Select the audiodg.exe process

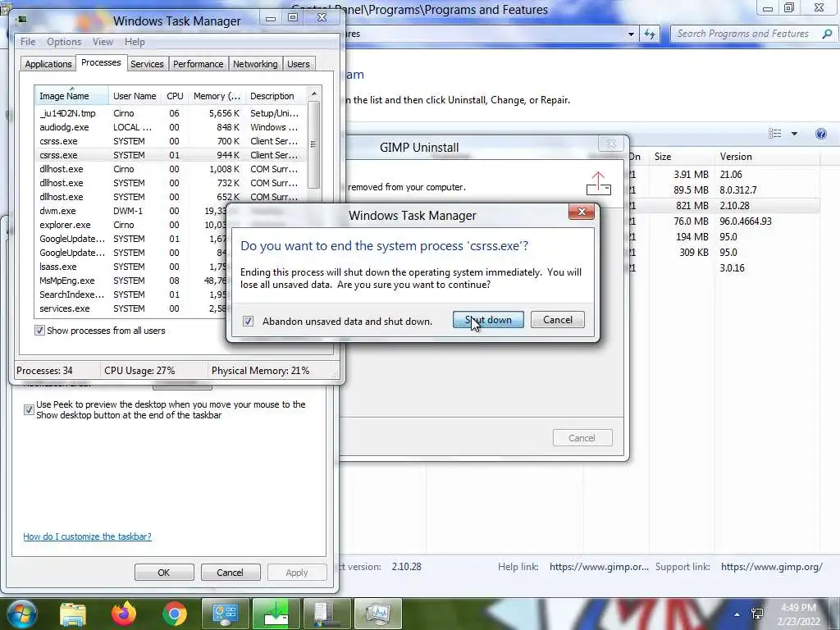pyautogui.click(x=171, y=127)
